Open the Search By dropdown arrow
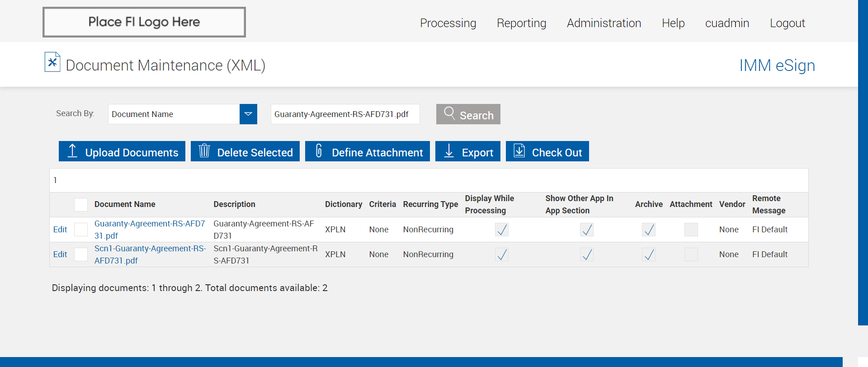868x367 pixels. click(x=248, y=114)
